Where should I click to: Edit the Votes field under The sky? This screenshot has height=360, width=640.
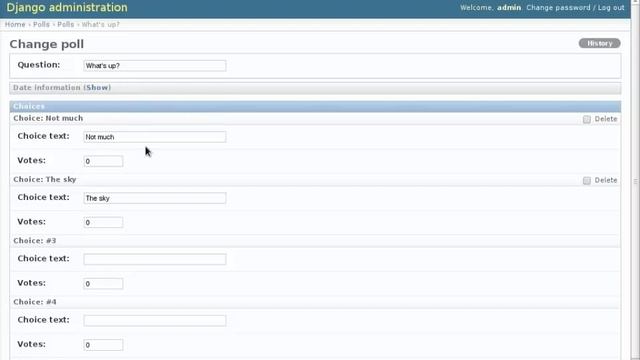(x=103, y=222)
